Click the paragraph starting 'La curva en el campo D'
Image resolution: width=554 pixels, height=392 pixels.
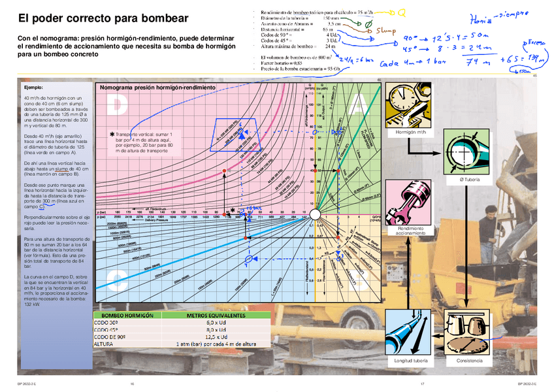[56, 290]
